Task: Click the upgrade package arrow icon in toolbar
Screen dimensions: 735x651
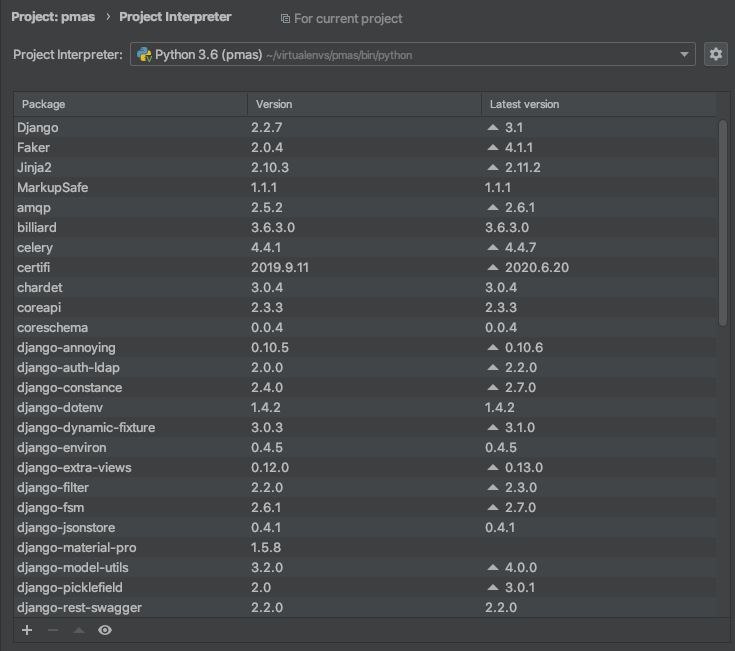Action: [79, 630]
